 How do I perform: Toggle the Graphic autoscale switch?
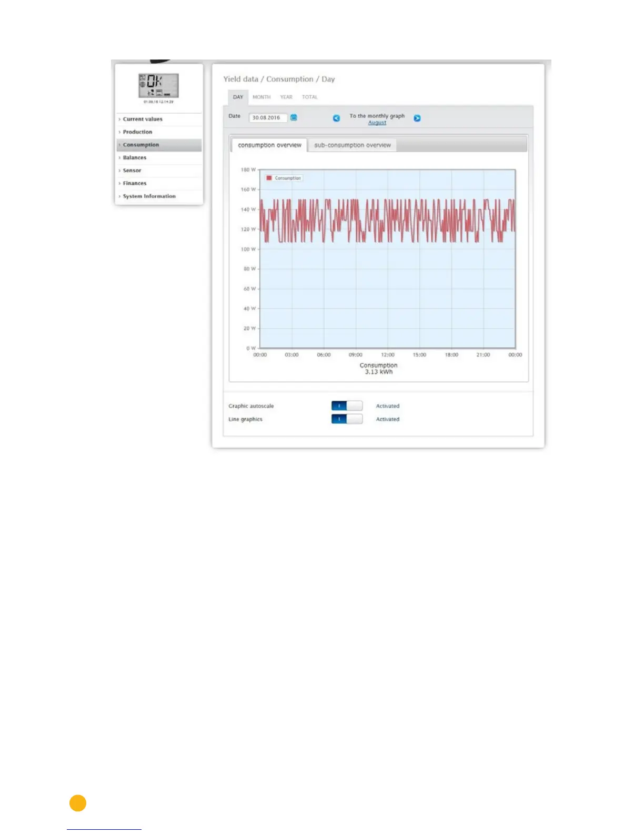click(x=347, y=405)
